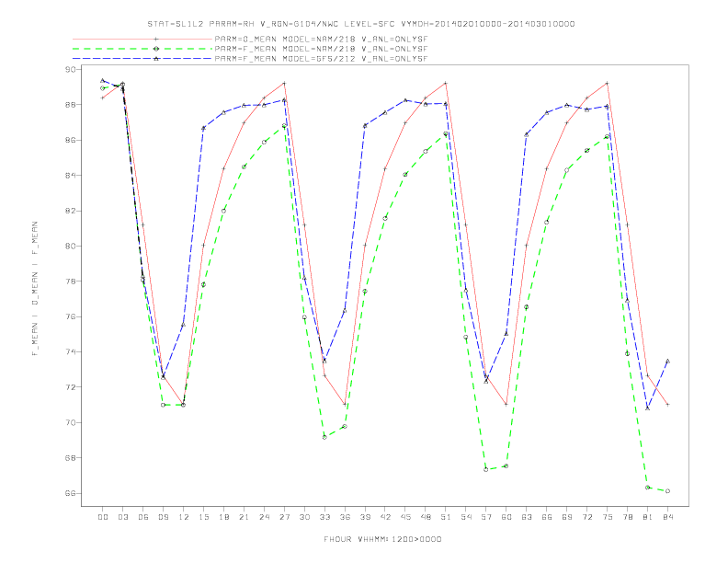The image size is (728, 563).
Task: Click the red solid legend line sample
Action: tap(142, 39)
